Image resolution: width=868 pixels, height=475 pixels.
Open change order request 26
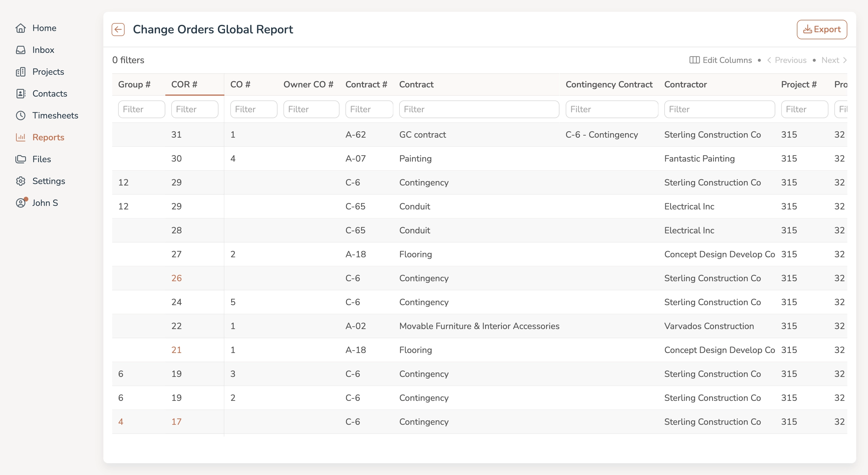coord(176,278)
